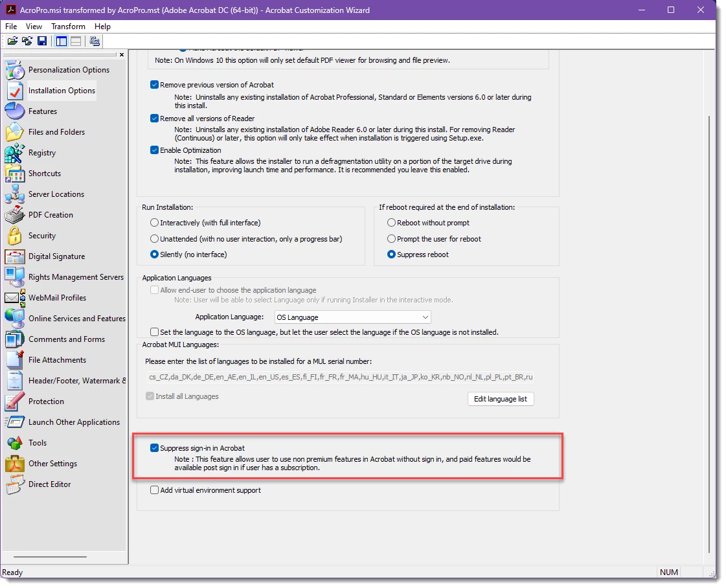Open the PDF Creation printer icon

tap(15, 215)
